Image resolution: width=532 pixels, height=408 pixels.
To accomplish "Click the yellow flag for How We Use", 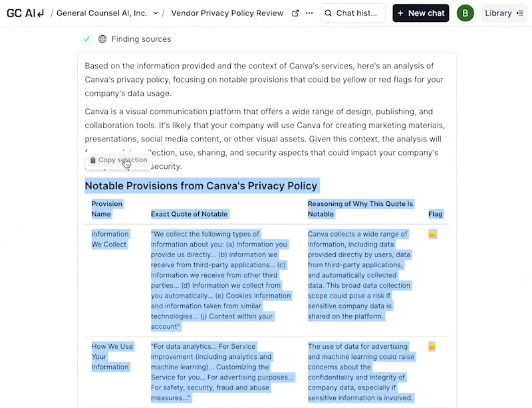I will click(432, 346).
